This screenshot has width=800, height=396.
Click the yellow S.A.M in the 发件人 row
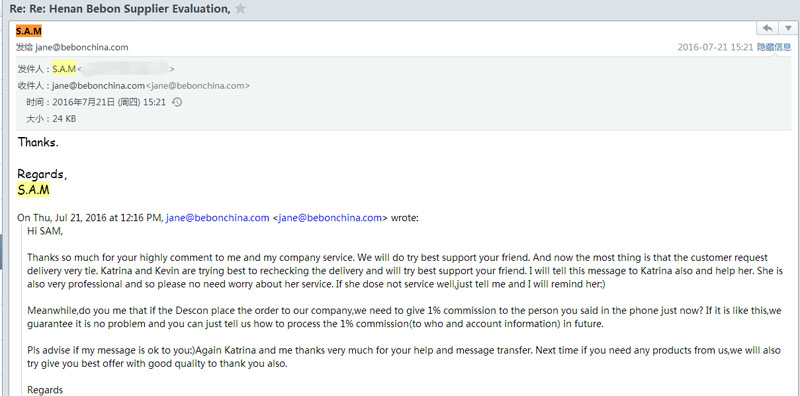(x=64, y=69)
